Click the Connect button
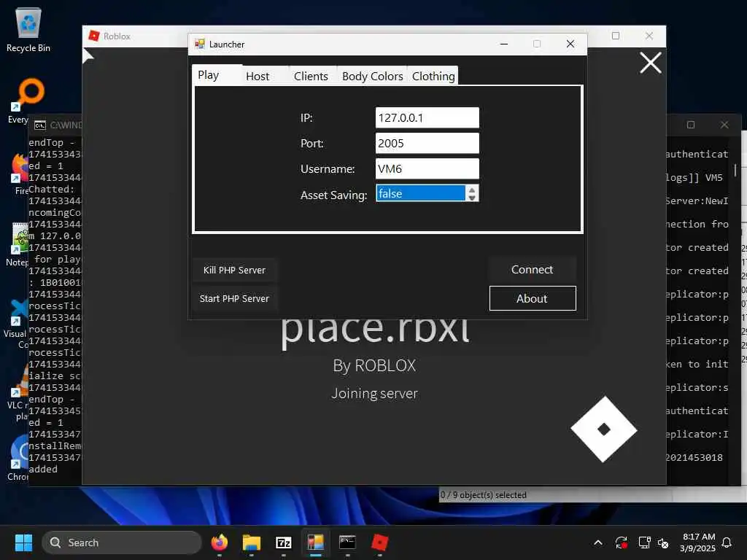This screenshot has height=560, width=747. (x=532, y=270)
